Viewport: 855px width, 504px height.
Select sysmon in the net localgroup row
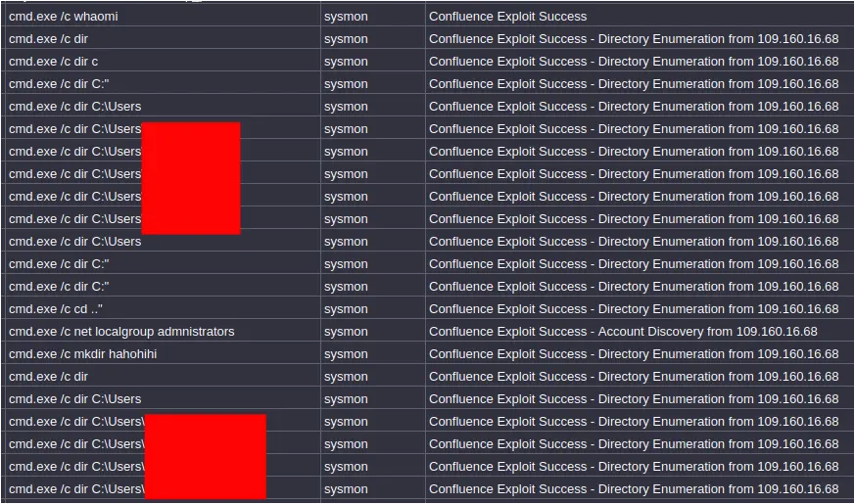(346, 332)
